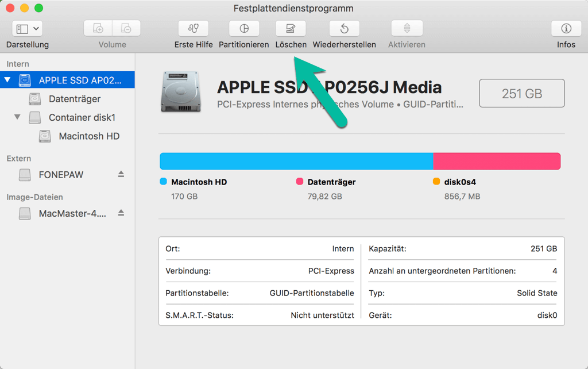The image size is (588, 369).
Task: Click the Wiederherstellen restore icon
Action: coord(345,28)
